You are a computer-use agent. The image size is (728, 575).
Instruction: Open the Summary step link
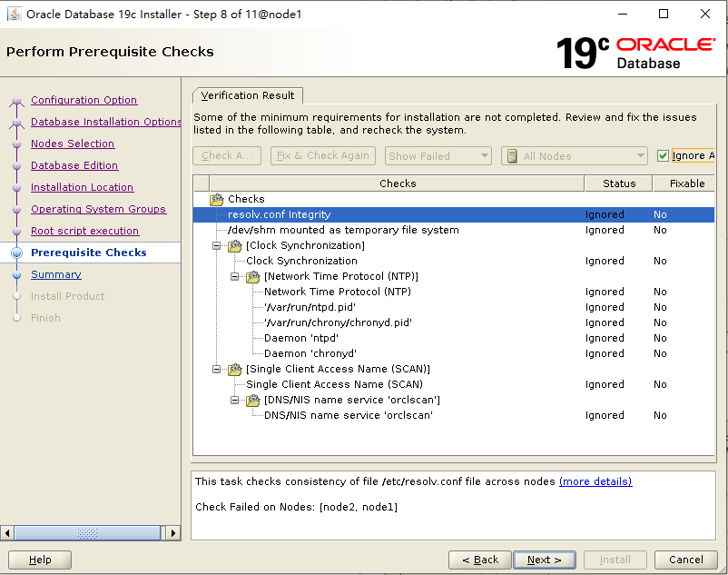click(56, 274)
